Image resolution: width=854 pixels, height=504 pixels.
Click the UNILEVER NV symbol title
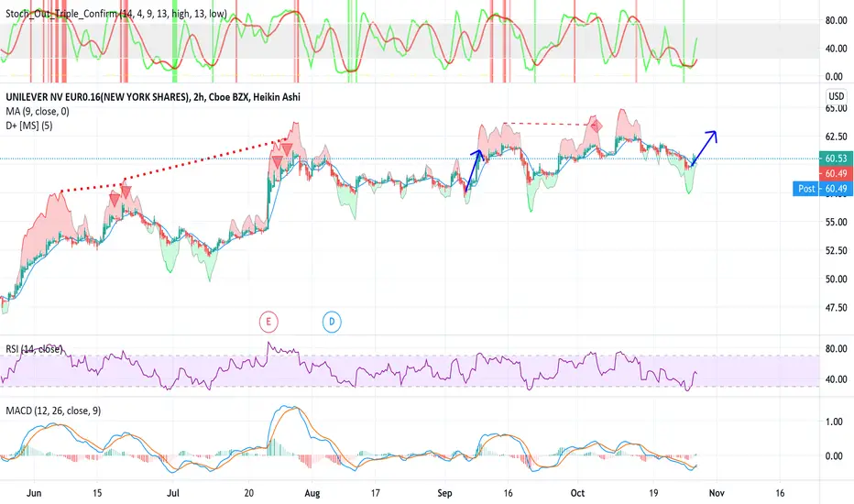(x=152, y=97)
